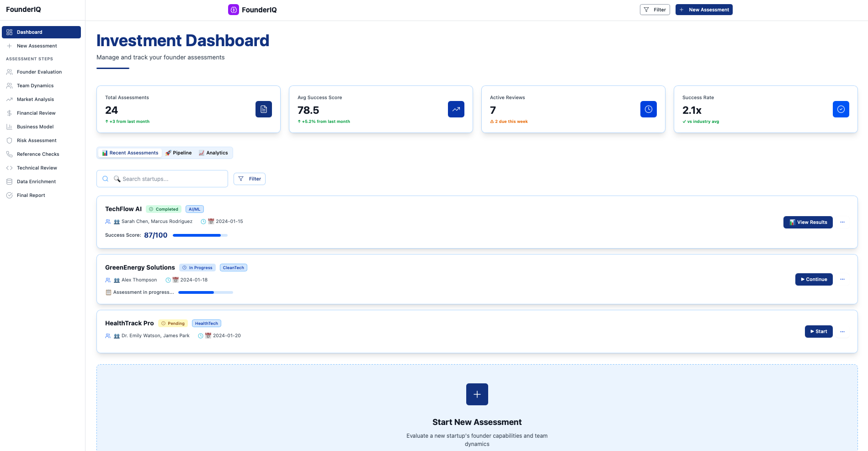Click the New Assessment button
This screenshot has height=451, width=868.
point(704,9)
